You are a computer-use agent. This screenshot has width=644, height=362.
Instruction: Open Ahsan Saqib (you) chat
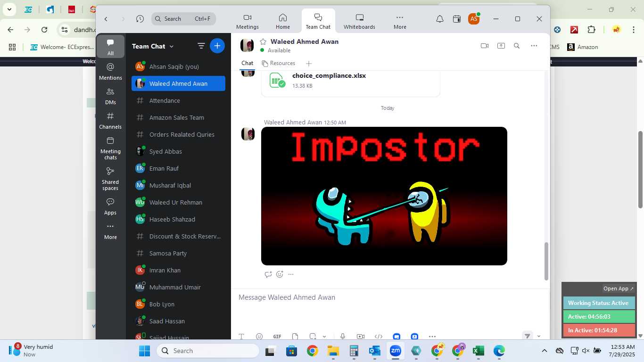point(178,66)
